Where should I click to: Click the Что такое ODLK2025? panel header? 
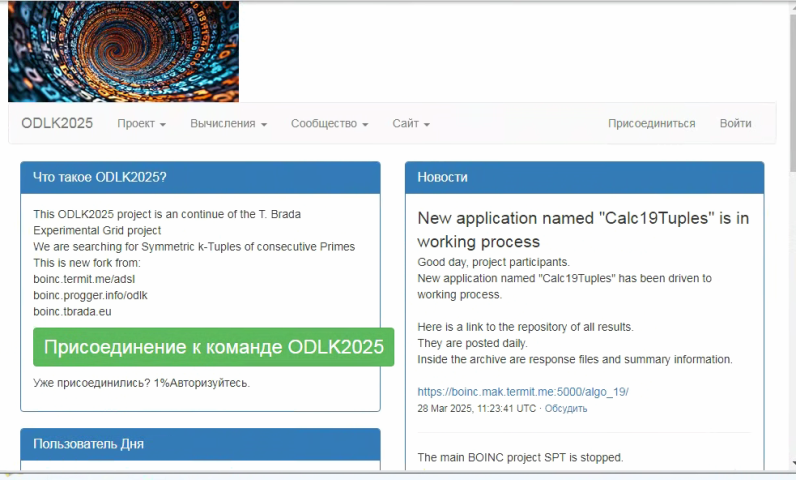(201, 178)
